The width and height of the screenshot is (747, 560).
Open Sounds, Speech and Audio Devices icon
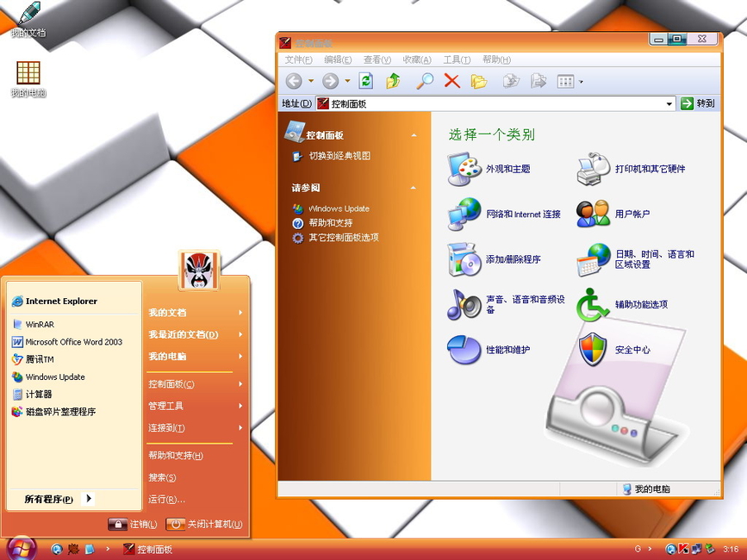coord(464,305)
